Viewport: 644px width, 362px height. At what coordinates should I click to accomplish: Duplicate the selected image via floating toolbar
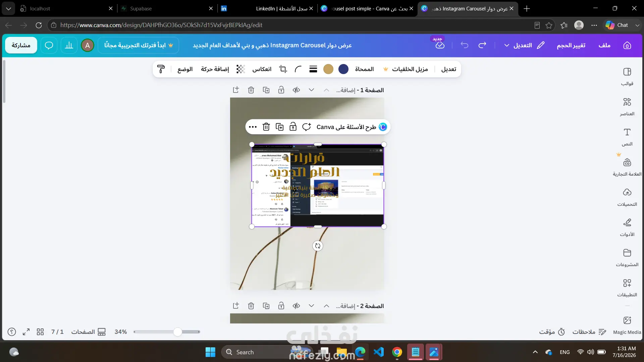(x=279, y=127)
